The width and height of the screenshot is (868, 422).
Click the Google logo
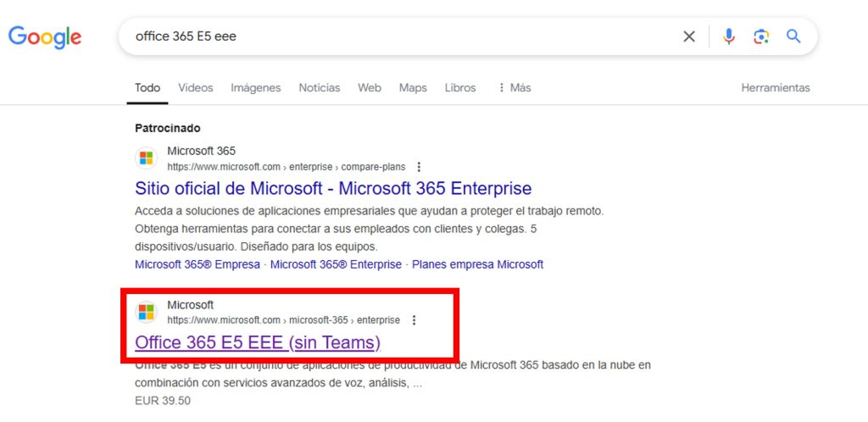pos(45,36)
